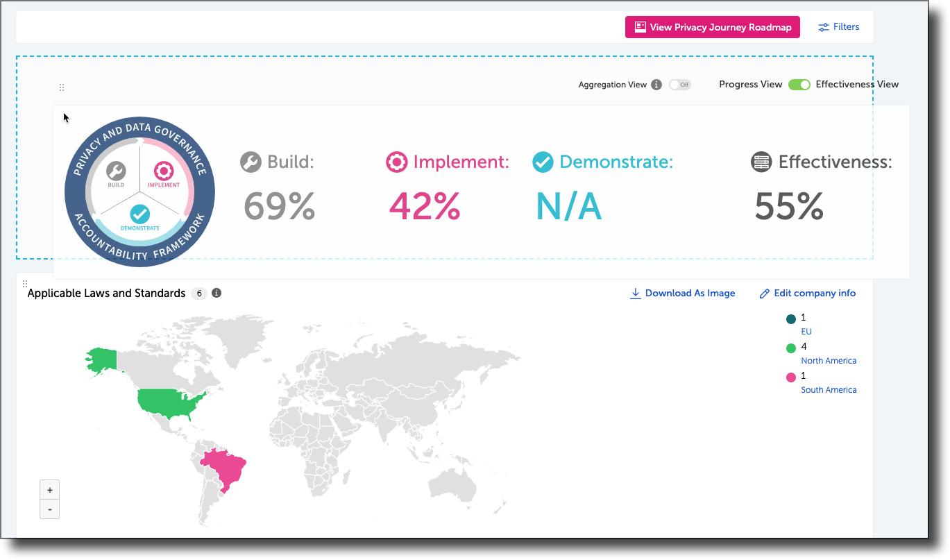Switch back to Progress View using the toggle
The image size is (950, 560).
(799, 84)
